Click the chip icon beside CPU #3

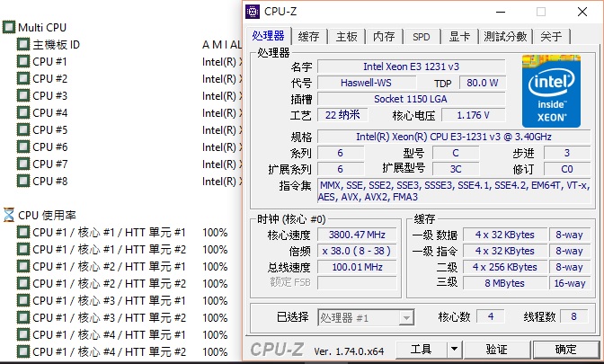pos(23,95)
